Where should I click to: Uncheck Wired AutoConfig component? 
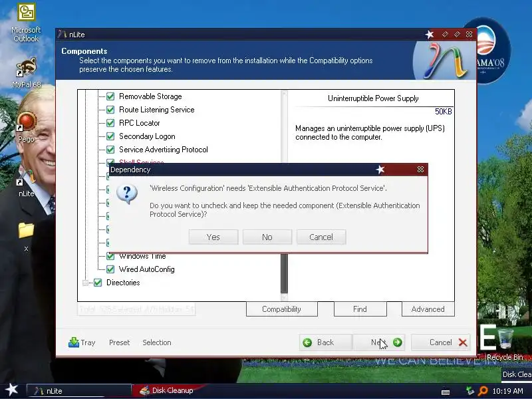110,269
